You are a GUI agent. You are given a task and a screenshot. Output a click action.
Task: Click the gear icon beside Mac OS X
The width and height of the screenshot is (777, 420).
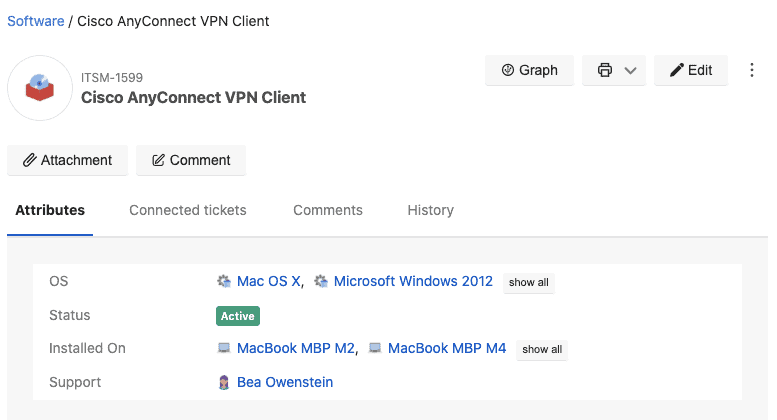point(224,281)
